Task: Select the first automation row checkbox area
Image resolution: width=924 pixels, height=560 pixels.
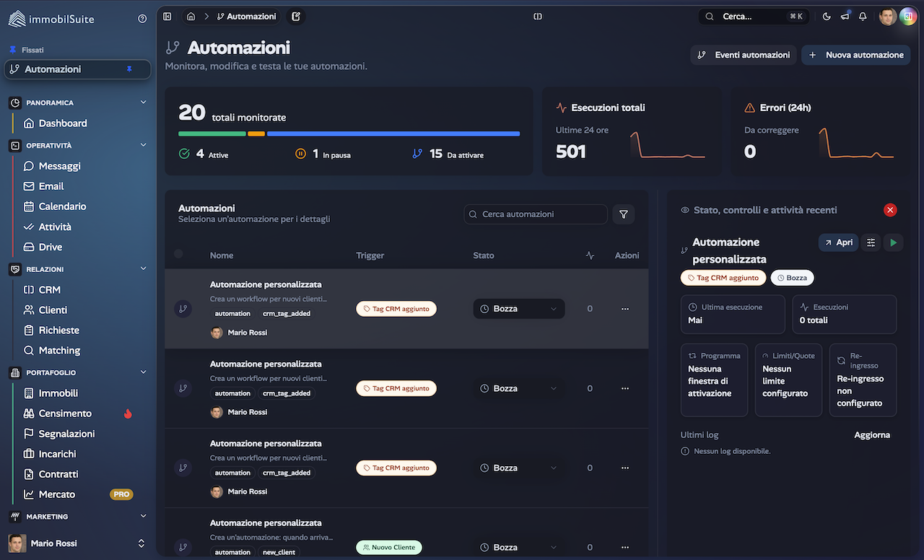Action: (x=183, y=308)
